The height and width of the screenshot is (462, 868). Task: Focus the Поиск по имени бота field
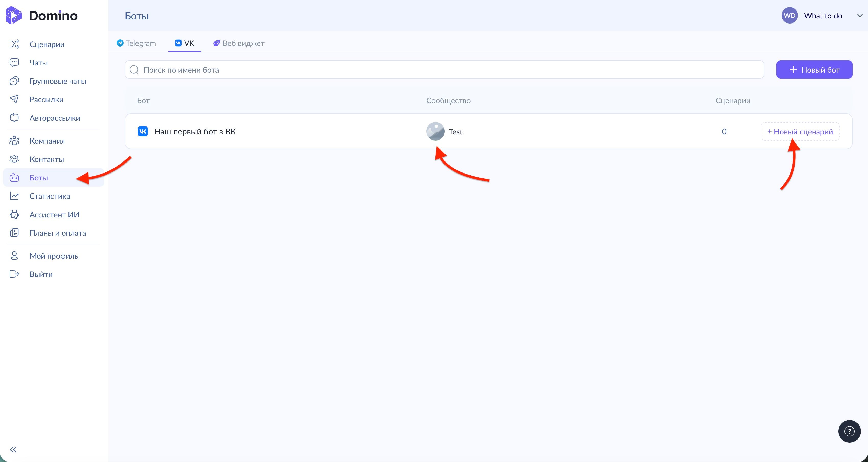click(444, 70)
